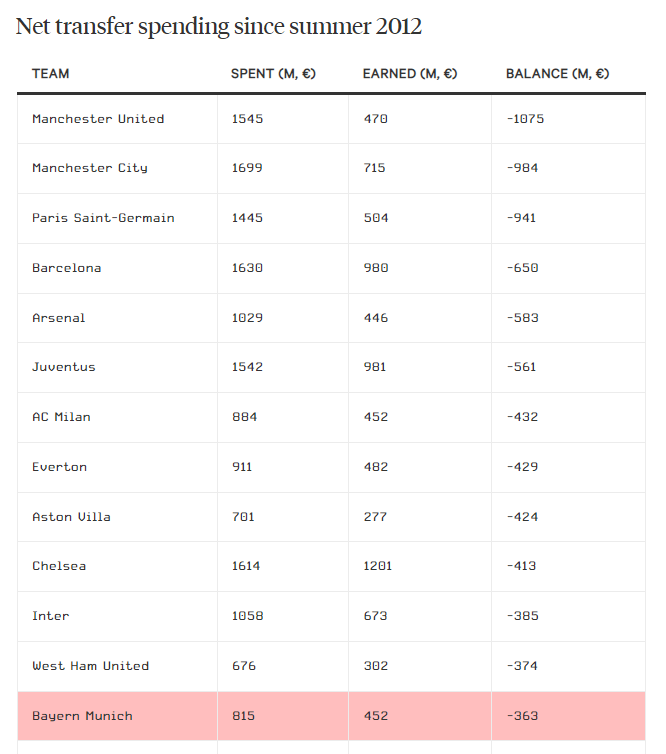Click the Barcelona team cell
666x754 pixels.
67,268
